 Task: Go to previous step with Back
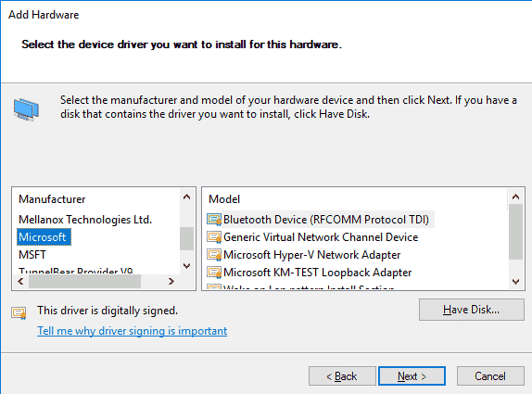click(x=342, y=376)
